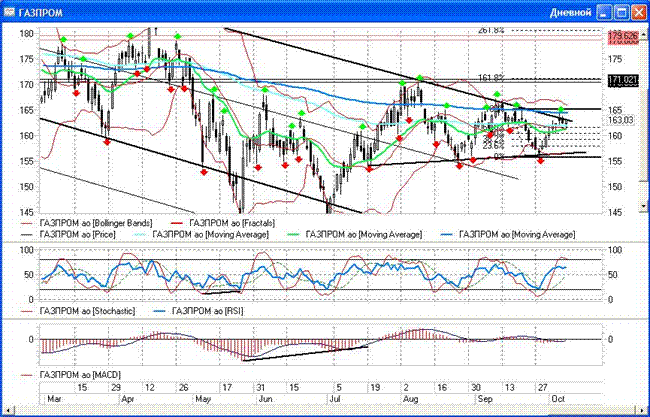Click the red 179.626 price label

click(x=622, y=36)
